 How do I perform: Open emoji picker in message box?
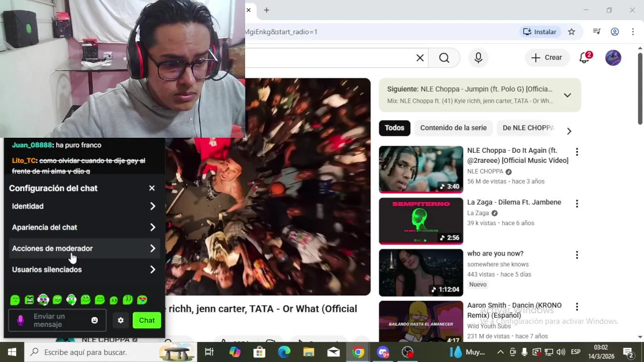(x=95, y=320)
